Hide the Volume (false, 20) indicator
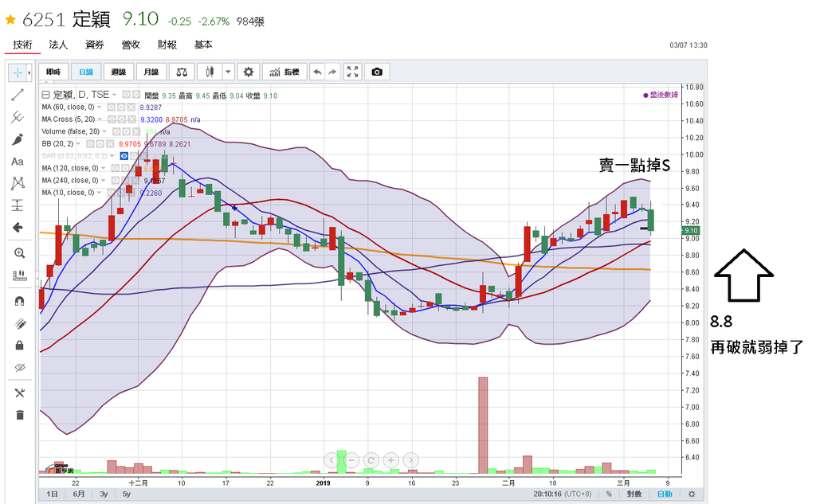 [x=117, y=131]
